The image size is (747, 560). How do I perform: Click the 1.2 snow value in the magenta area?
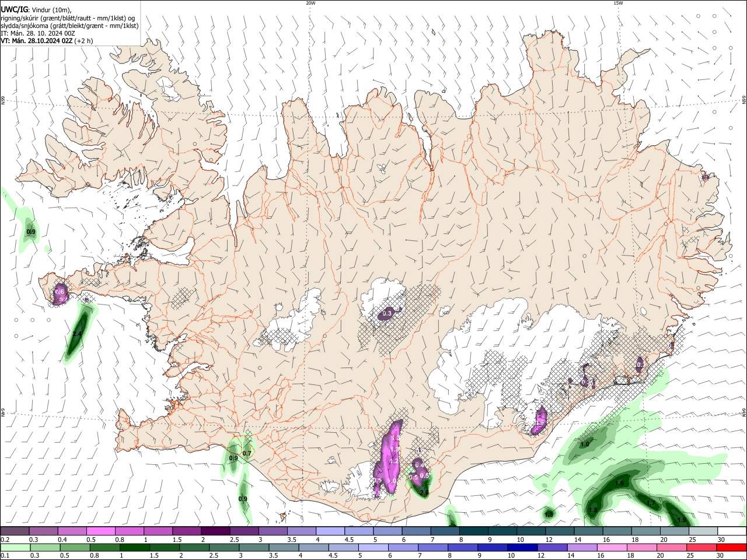pyautogui.click(x=394, y=461)
